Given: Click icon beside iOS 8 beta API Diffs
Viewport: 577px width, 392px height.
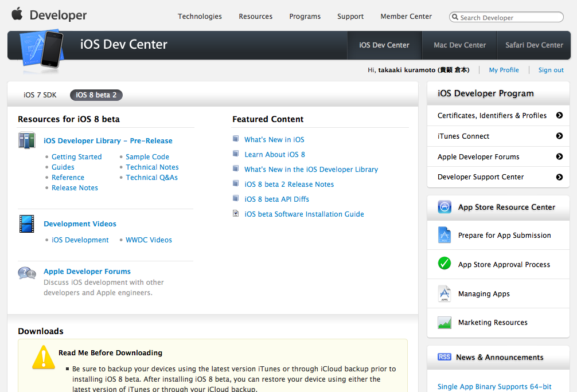Looking at the screenshot, I should click(236, 198).
